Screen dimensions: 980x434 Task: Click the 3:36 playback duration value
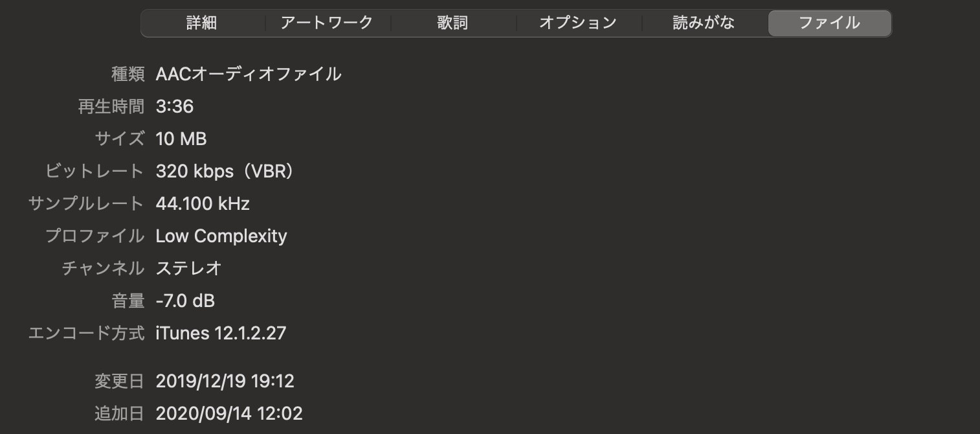pos(175,107)
